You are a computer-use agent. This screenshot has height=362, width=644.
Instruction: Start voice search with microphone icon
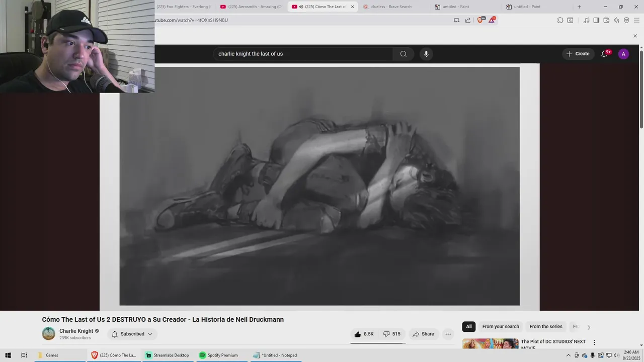point(426,54)
